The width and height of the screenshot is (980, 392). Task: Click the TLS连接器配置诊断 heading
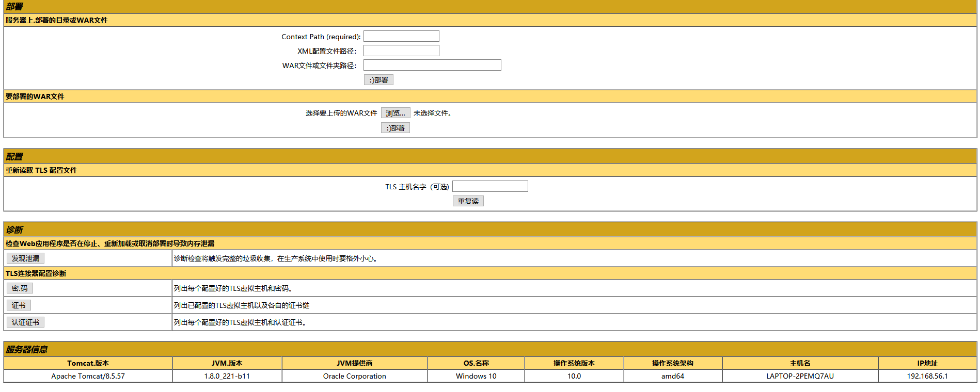(36, 273)
